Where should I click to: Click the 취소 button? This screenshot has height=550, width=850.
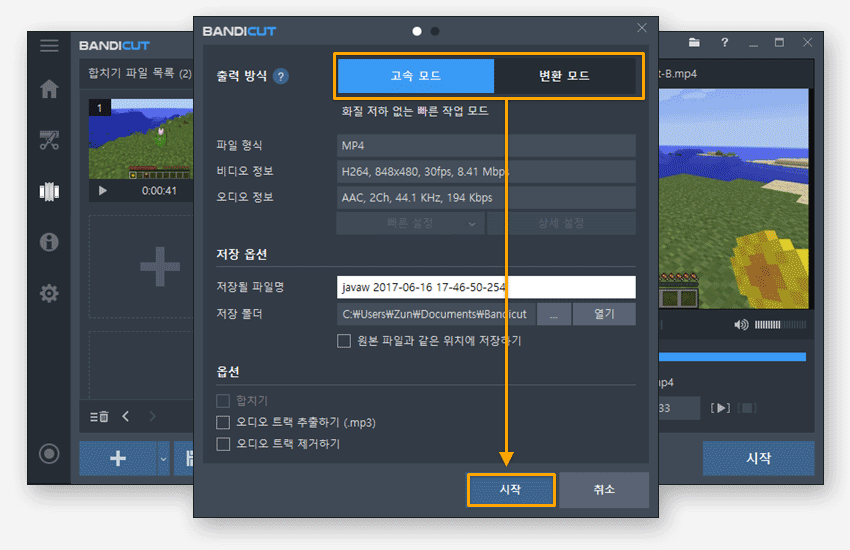[x=604, y=490]
